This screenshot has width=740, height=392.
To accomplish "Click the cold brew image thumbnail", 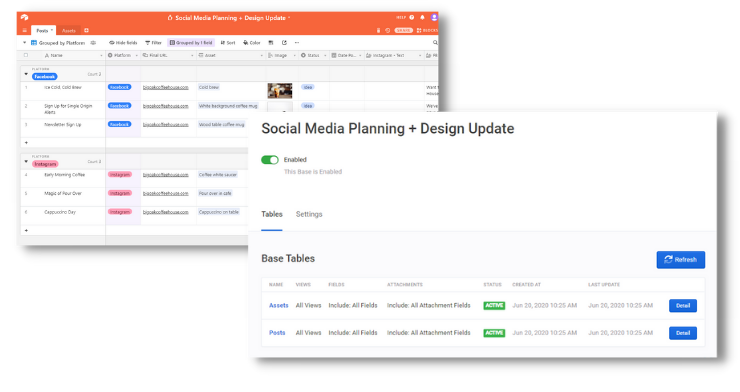I will coord(280,91).
